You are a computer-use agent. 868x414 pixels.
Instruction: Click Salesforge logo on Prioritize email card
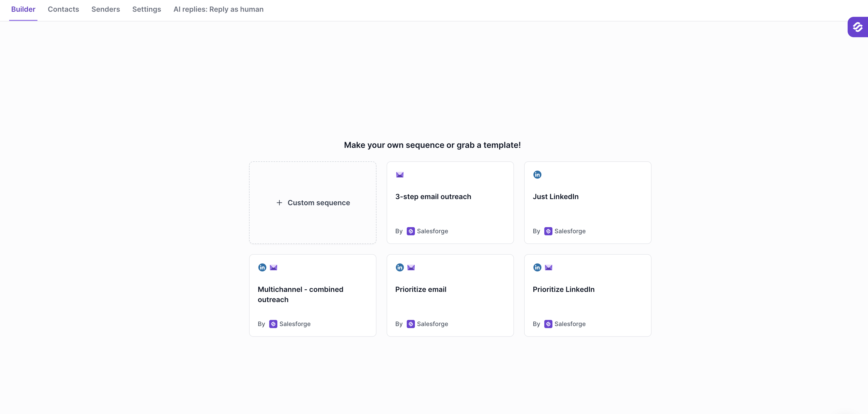point(410,324)
